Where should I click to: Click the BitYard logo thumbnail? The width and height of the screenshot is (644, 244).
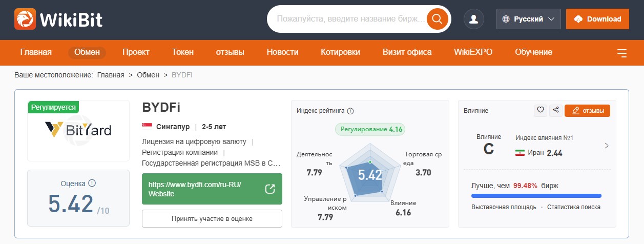tap(78, 130)
